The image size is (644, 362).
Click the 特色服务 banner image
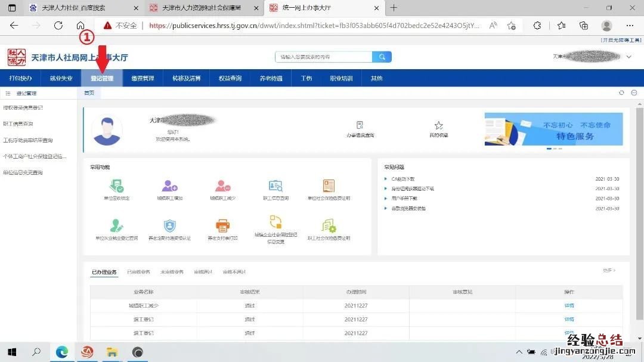point(553,129)
